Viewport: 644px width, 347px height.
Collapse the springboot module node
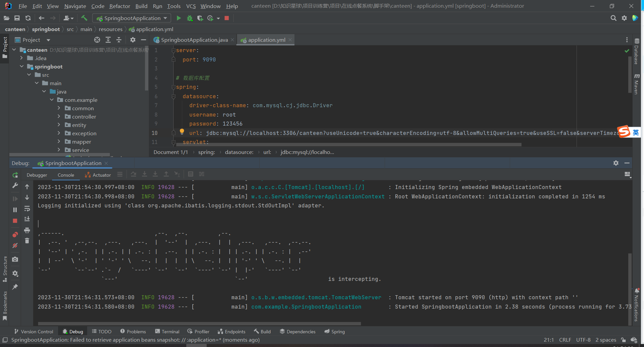(x=22, y=66)
